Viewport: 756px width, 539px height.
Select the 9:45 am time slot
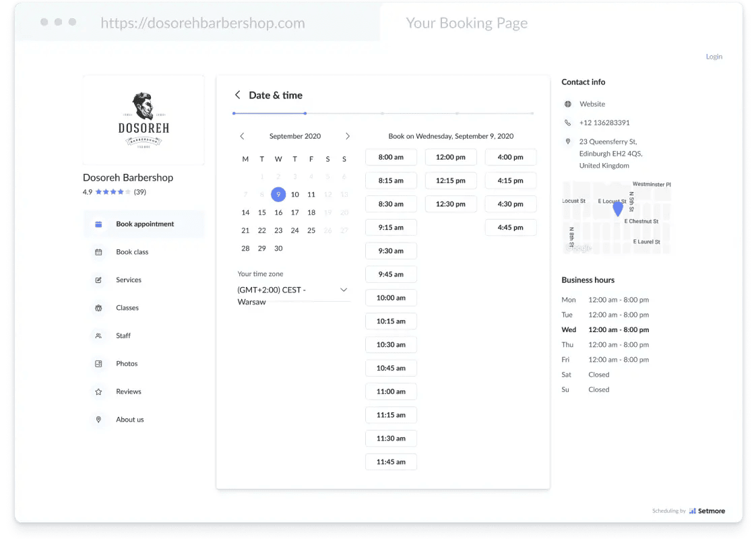click(391, 274)
